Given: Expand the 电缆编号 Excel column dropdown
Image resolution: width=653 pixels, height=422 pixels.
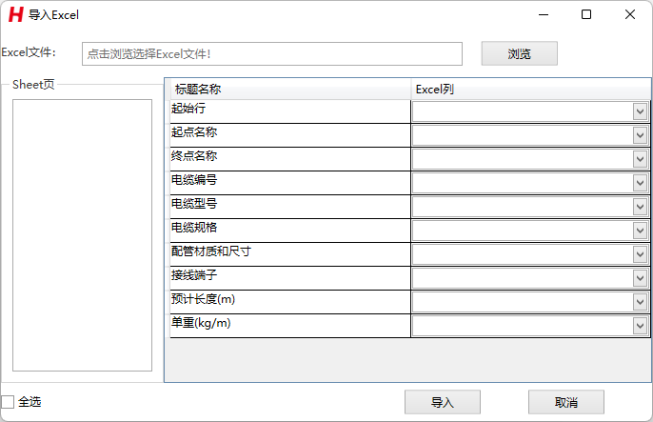Looking at the screenshot, I should (x=640, y=183).
